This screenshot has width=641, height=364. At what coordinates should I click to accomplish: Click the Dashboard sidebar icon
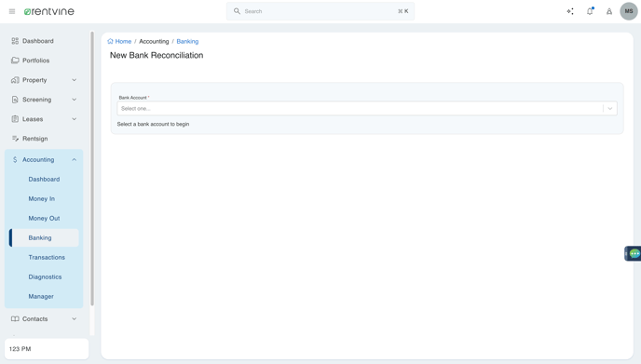click(x=15, y=41)
